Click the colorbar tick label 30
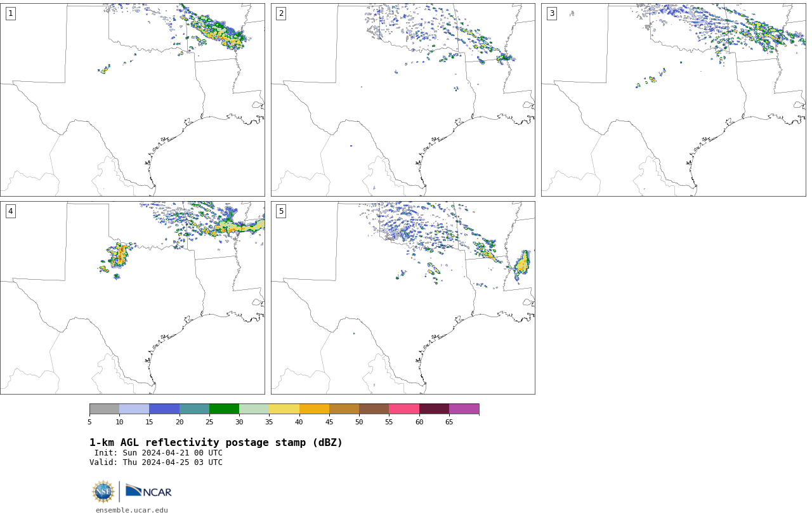Viewport: 812px width, 517px height. [x=239, y=422]
